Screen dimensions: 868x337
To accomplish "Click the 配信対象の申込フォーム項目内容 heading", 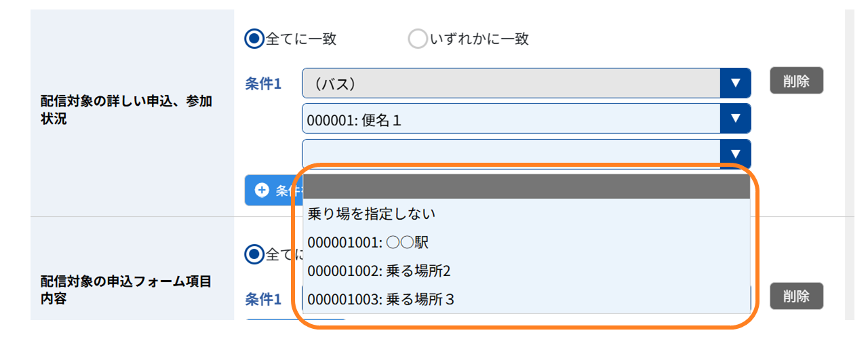I will (125, 290).
